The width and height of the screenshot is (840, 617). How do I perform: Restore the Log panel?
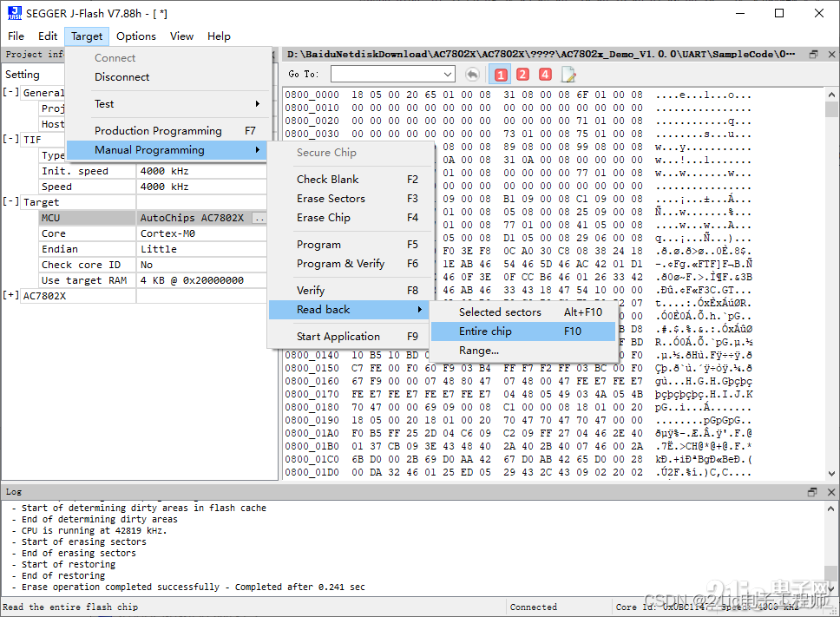coord(812,492)
